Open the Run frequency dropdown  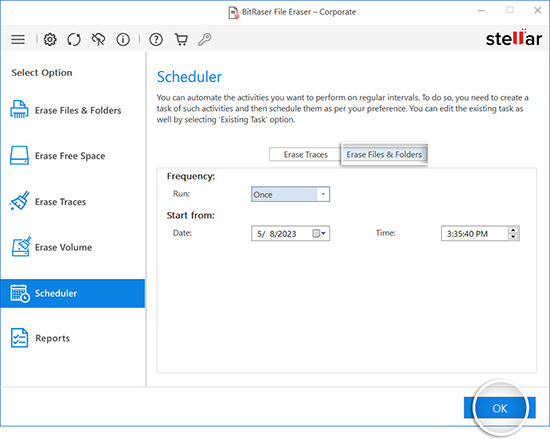(290, 194)
